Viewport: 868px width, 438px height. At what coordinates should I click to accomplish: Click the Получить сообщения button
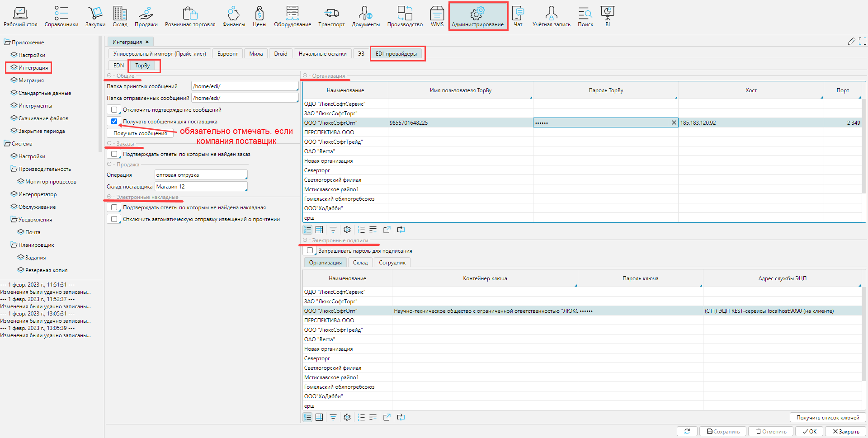[140, 133]
